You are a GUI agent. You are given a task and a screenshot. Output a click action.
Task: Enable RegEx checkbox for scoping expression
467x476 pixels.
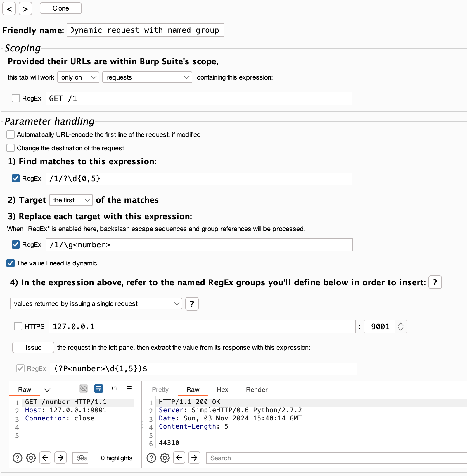pyautogui.click(x=16, y=98)
